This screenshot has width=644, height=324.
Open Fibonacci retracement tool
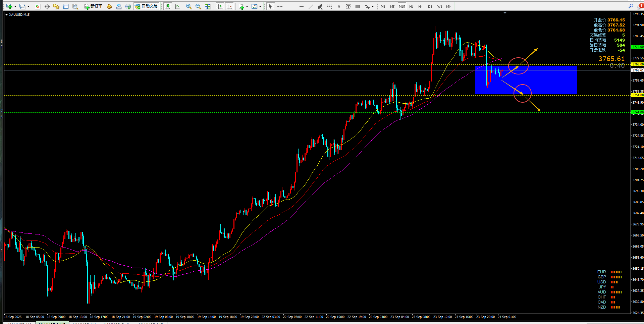point(329,6)
